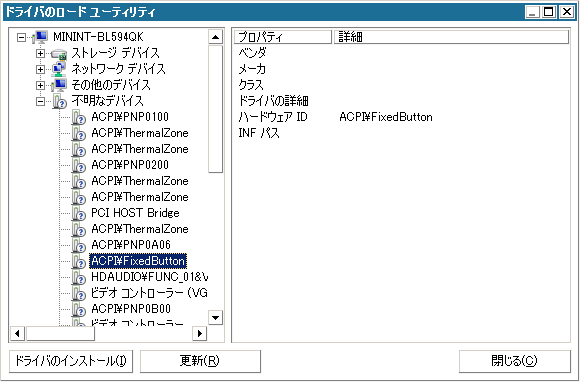Screen dimensions: 580x382
Task: Select the ACPI¥FixedButton device
Action: [138, 261]
